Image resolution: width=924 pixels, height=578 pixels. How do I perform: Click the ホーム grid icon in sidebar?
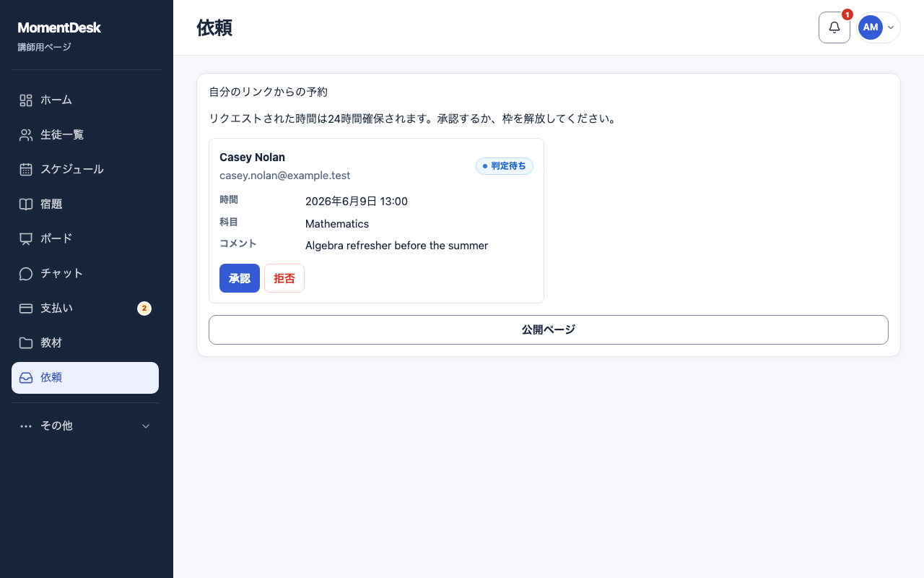pos(26,100)
